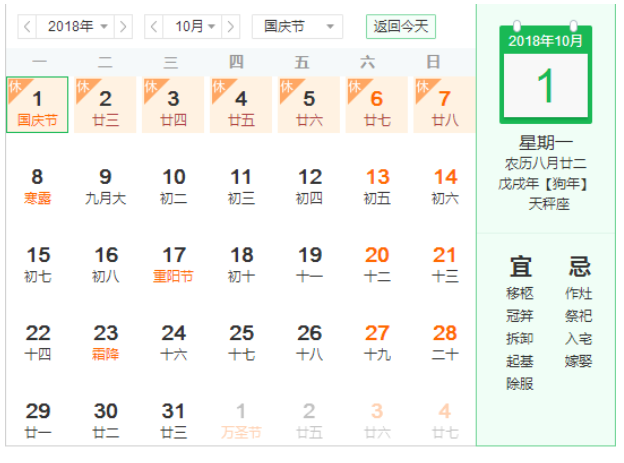Select October 11 初三

241,186
